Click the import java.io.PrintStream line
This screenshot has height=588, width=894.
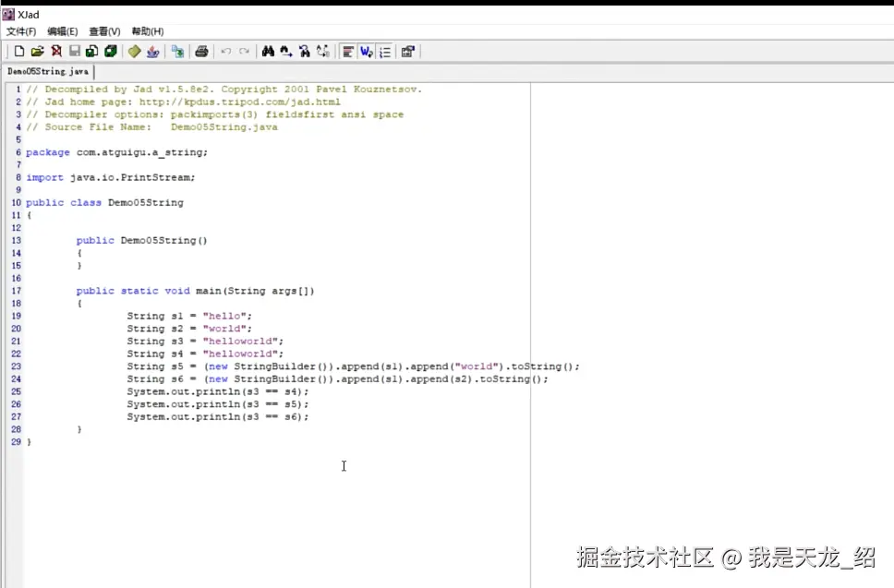coord(111,177)
